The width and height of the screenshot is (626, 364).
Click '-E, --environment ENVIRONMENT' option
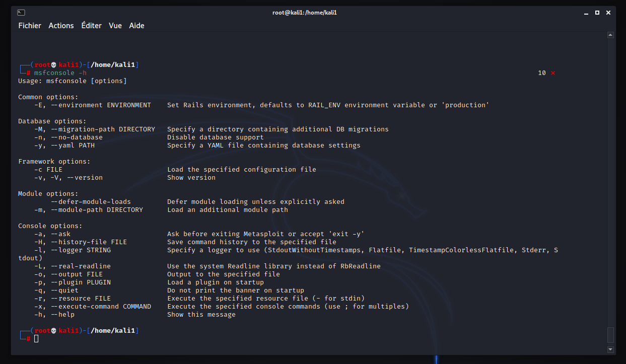(x=93, y=105)
